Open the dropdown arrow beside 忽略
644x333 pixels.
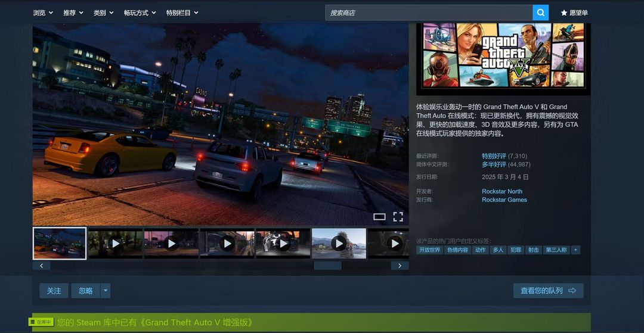(106, 291)
